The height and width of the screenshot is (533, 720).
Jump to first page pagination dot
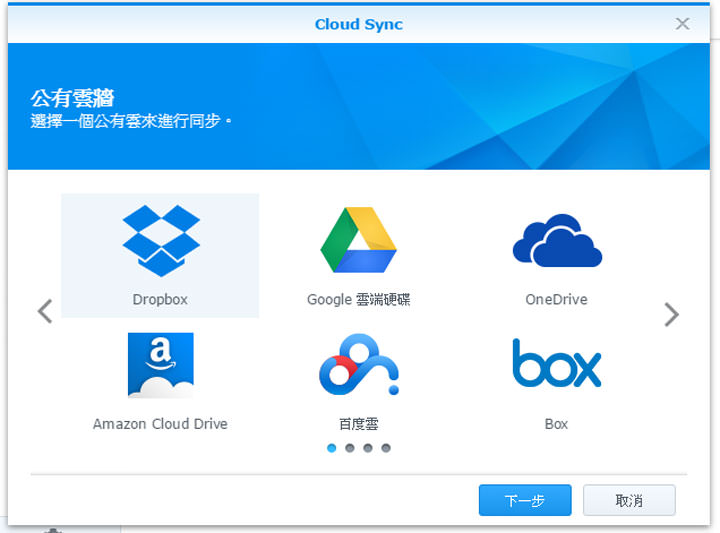(x=332, y=448)
